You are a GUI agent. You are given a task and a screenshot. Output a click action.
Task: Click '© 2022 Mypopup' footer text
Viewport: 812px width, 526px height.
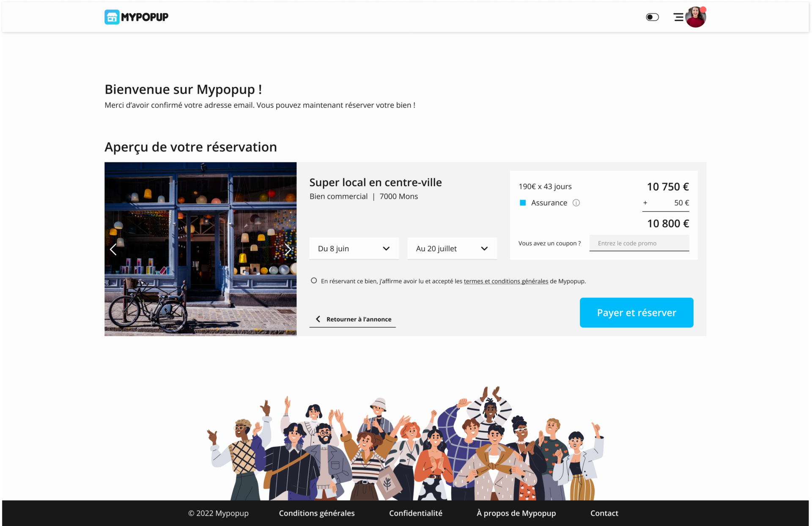218,513
